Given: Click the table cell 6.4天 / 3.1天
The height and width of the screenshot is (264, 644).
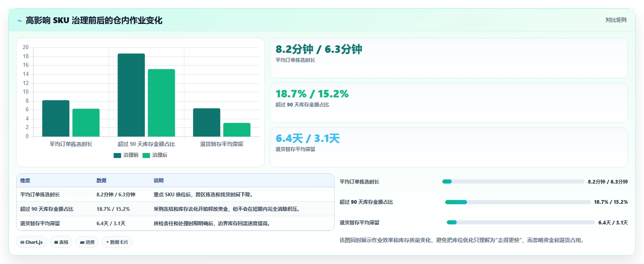Looking at the screenshot, I should (x=111, y=224).
